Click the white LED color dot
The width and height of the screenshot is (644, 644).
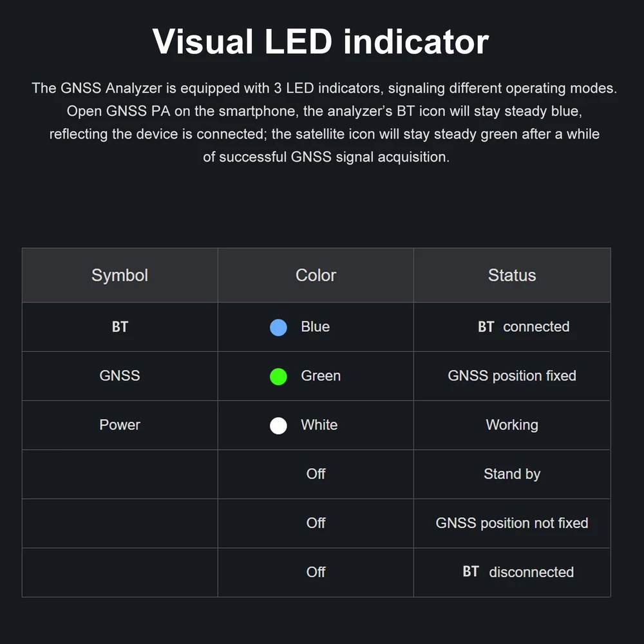[278, 426]
